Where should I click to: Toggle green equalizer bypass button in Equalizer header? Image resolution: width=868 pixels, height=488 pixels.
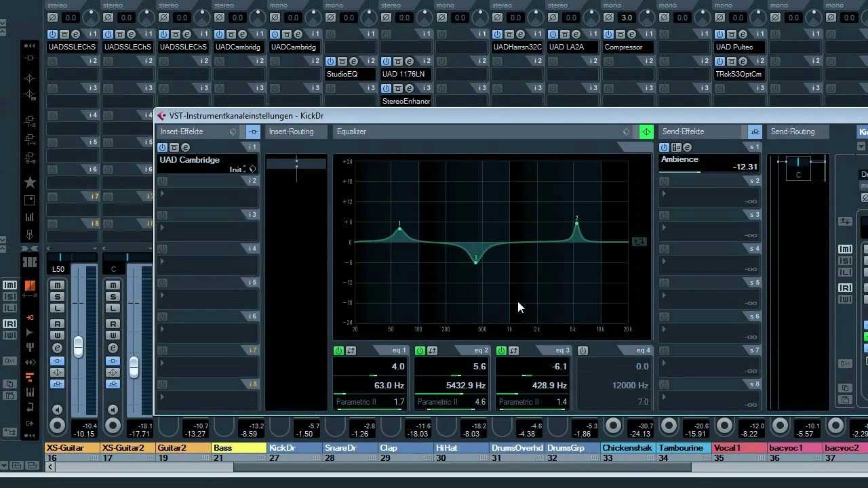(x=646, y=131)
